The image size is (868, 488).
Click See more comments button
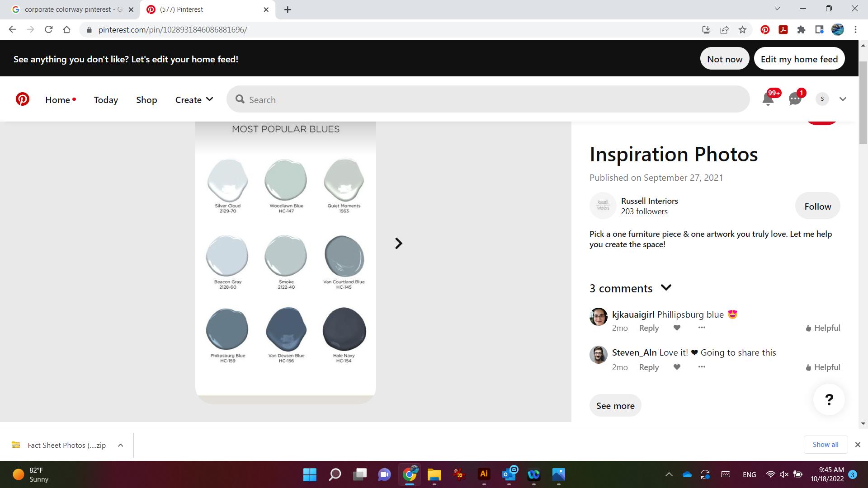click(x=615, y=405)
